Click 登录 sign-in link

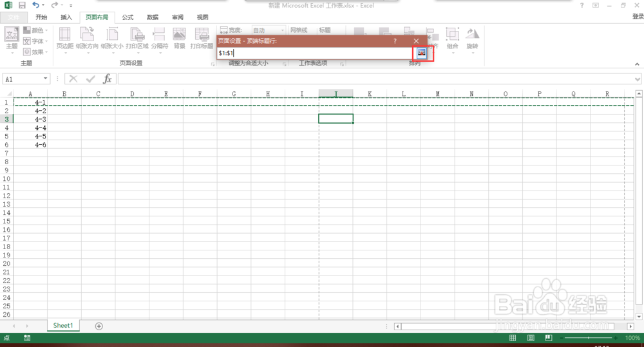point(638,17)
